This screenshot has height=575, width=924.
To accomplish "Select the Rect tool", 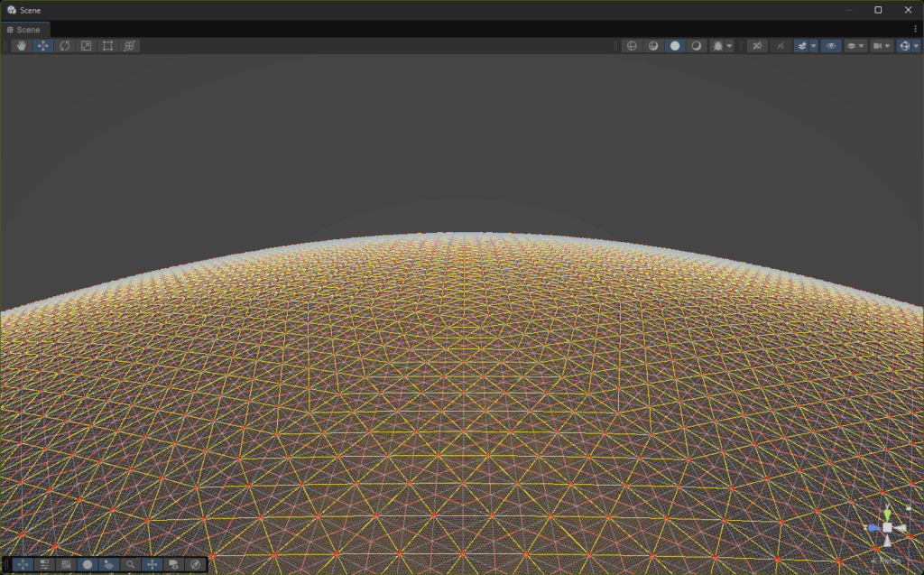I will 107,45.
